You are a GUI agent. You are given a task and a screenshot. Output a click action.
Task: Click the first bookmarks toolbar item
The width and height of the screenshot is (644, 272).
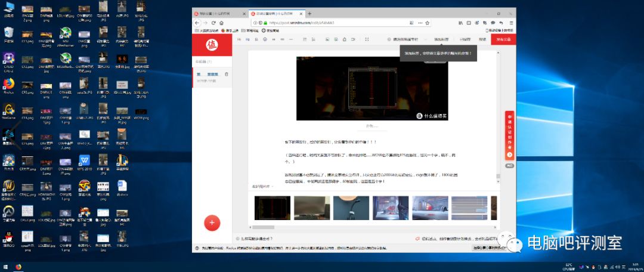tap(206, 30)
